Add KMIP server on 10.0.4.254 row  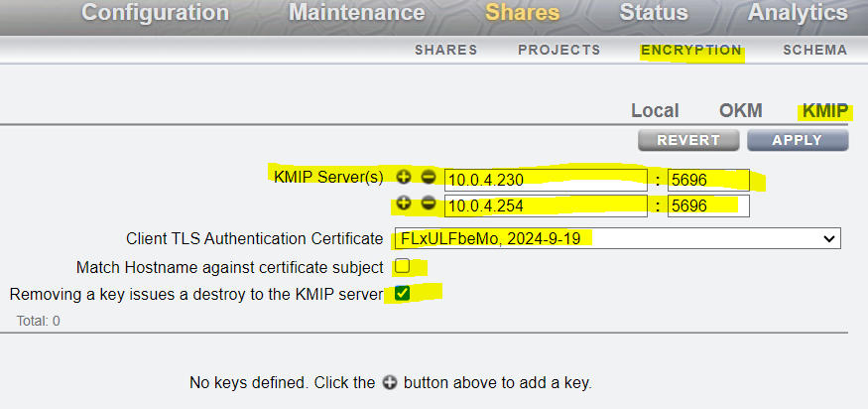pyautogui.click(x=404, y=204)
